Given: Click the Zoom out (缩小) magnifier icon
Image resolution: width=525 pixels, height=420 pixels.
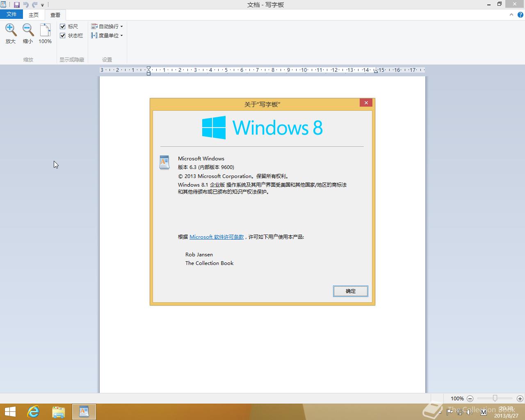Looking at the screenshot, I should [x=28, y=30].
